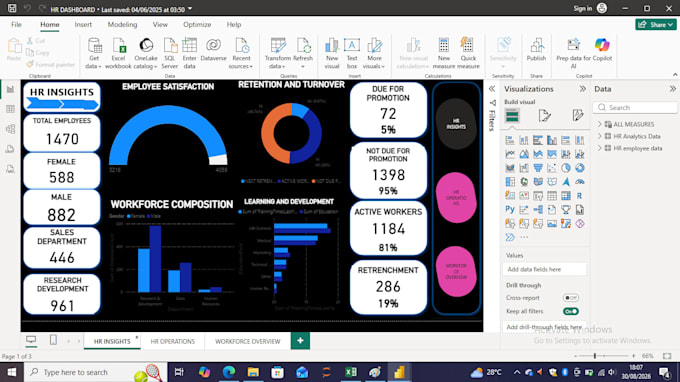Choose the gauge visual icon

click(x=580, y=182)
